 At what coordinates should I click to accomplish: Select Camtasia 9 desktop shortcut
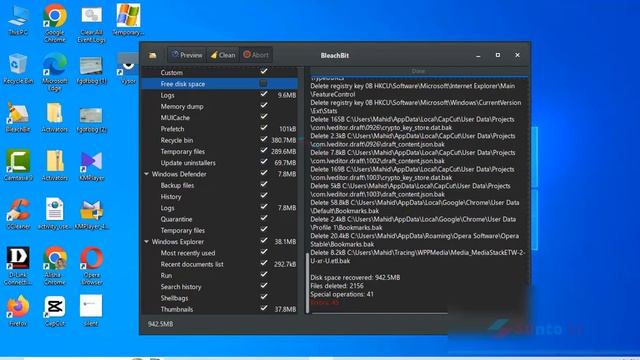click(x=18, y=166)
